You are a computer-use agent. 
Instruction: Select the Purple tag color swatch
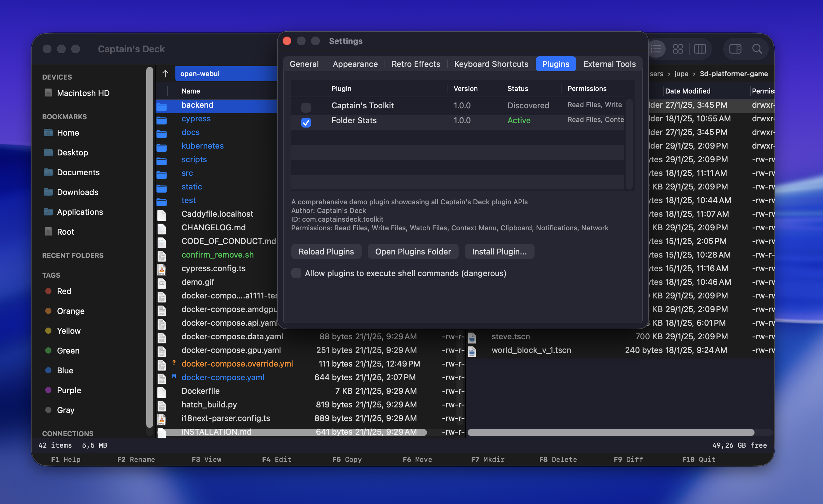(49, 390)
